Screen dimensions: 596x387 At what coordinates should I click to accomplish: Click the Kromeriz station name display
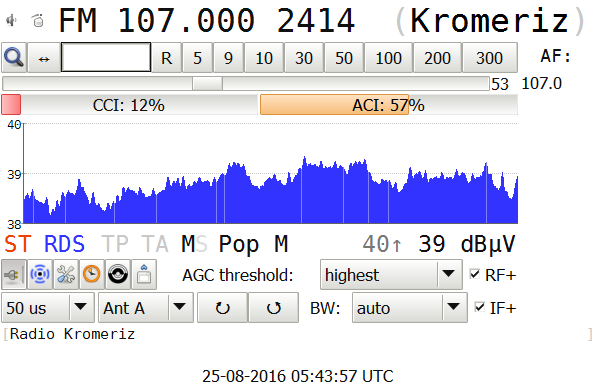pos(490,21)
